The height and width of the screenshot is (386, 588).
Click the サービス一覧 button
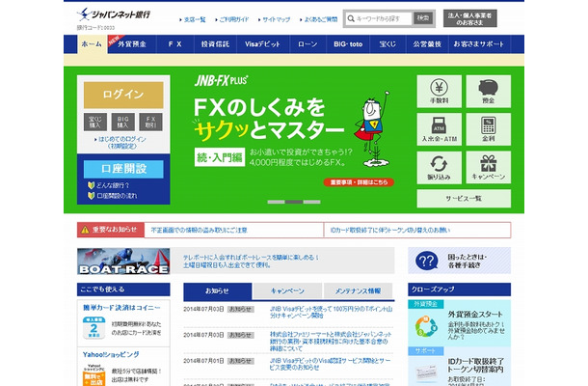click(464, 198)
